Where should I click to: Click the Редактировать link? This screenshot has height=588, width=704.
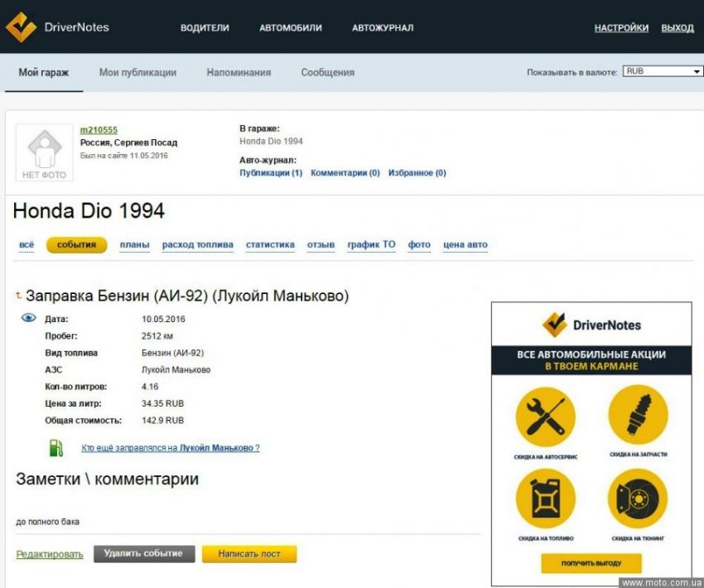point(50,555)
